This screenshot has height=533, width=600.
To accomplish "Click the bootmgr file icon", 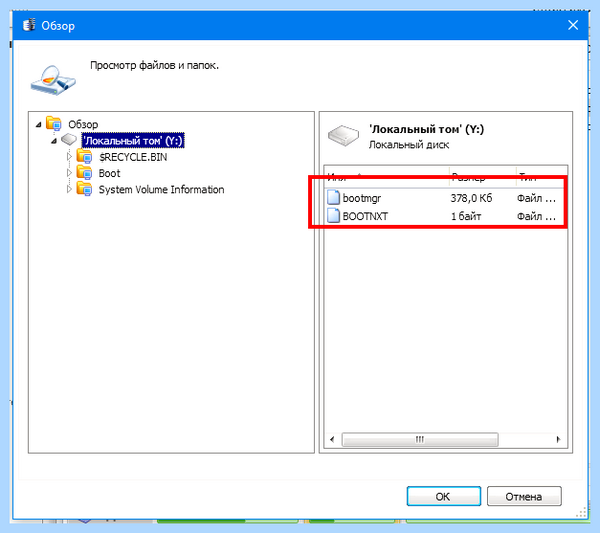I will [333, 197].
